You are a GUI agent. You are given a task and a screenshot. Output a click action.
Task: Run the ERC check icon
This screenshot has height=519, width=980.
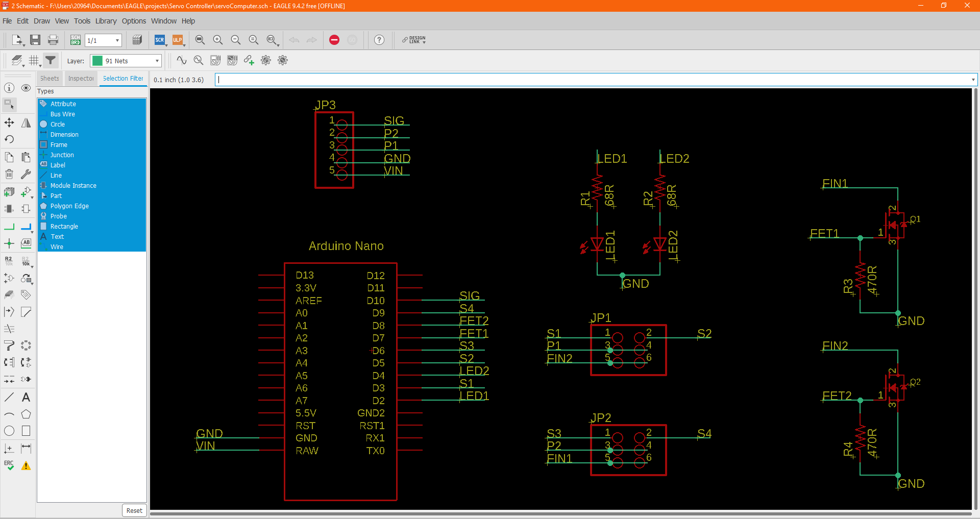(x=9, y=465)
